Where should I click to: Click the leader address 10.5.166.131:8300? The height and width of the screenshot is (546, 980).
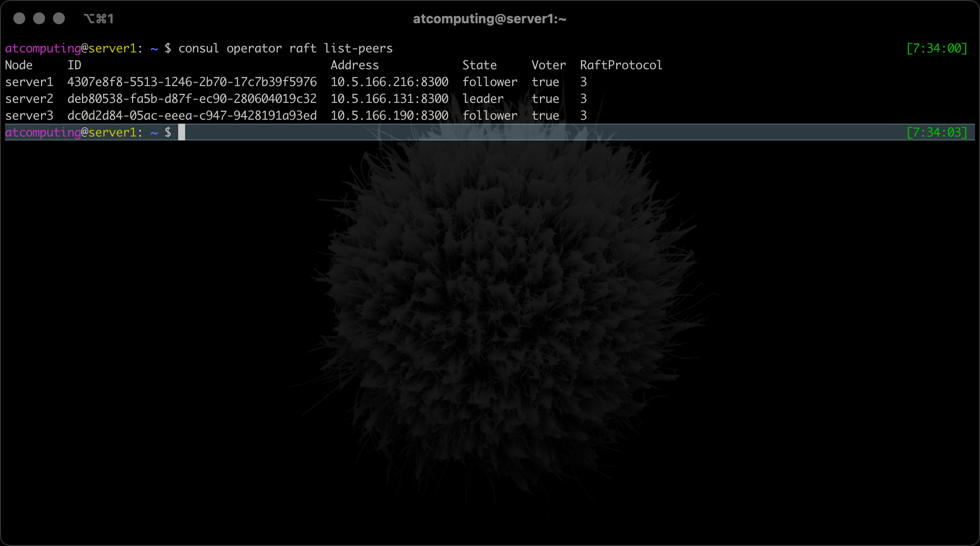(x=390, y=99)
